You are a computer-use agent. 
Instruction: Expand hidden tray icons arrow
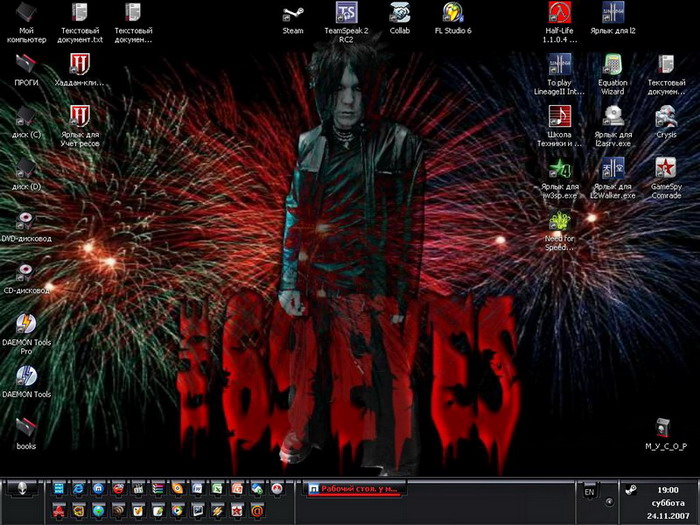tap(609, 502)
